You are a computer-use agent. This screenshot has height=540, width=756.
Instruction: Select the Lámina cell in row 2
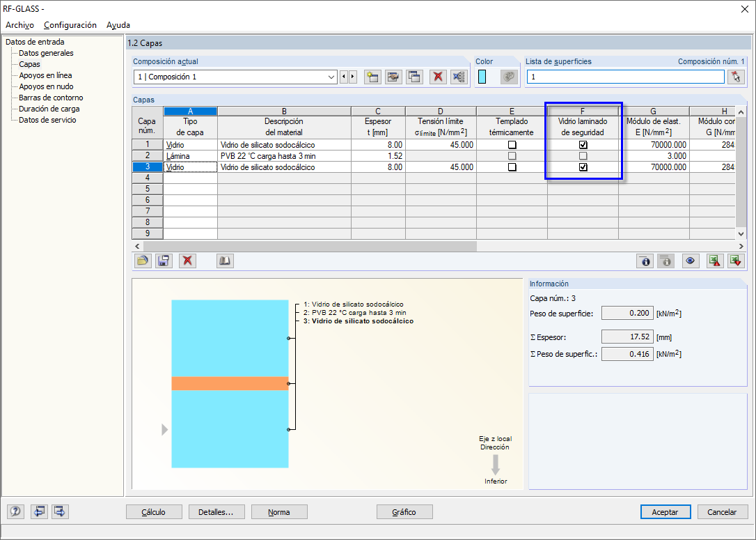point(191,156)
